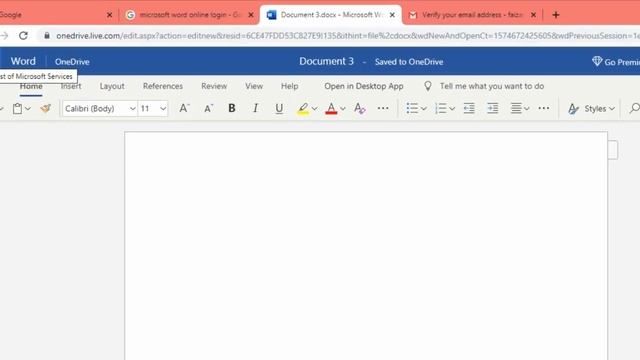Switch to the Layout tab
This screenshot has height=360, width=640.
[x=112, y=86]
